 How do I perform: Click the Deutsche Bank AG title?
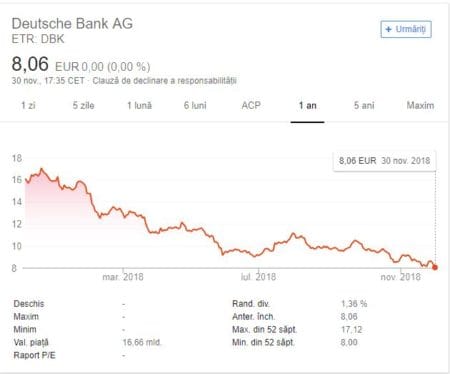coord(72,24)
